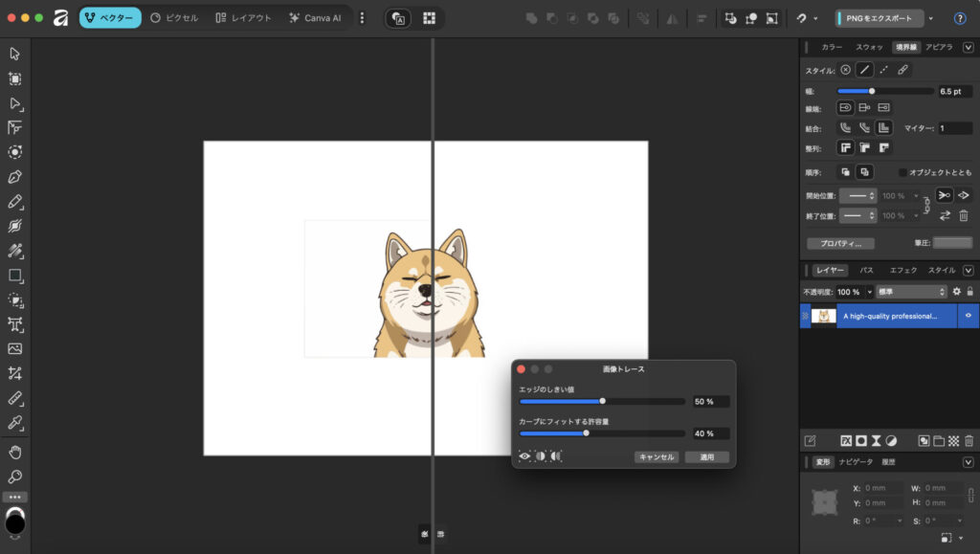This screenshot has width=980, height=554.
Task: Enable the オブジェクトととも checkbox
Action: click(902, 172)
